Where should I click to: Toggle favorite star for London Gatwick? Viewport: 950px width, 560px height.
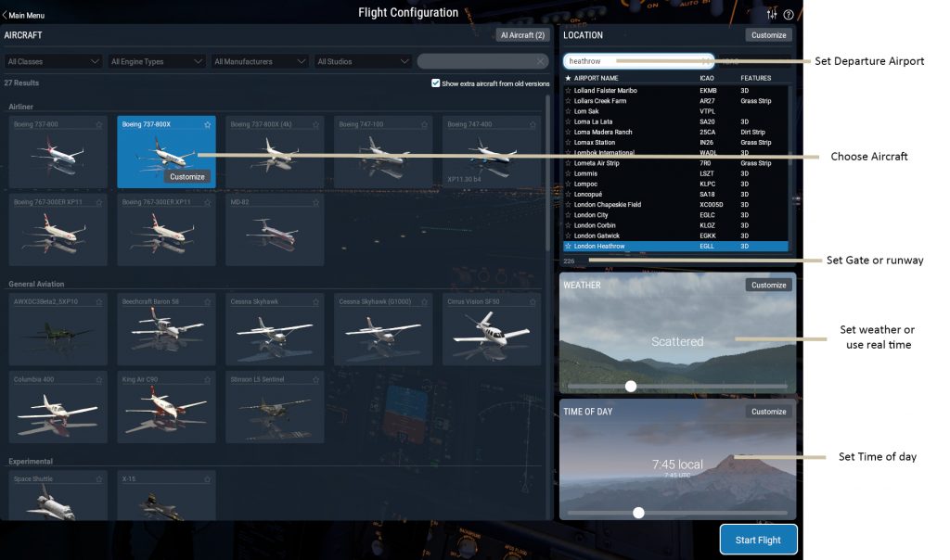coord(568,236)
